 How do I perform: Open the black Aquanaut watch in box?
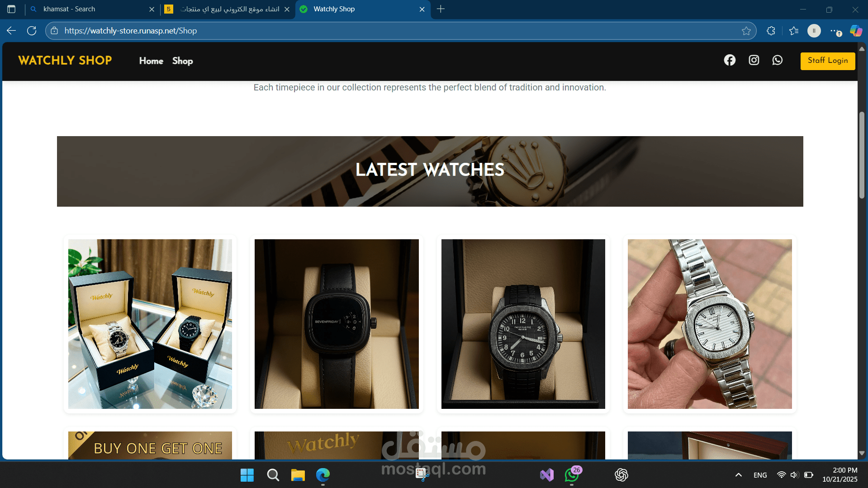tap(523, 324)
